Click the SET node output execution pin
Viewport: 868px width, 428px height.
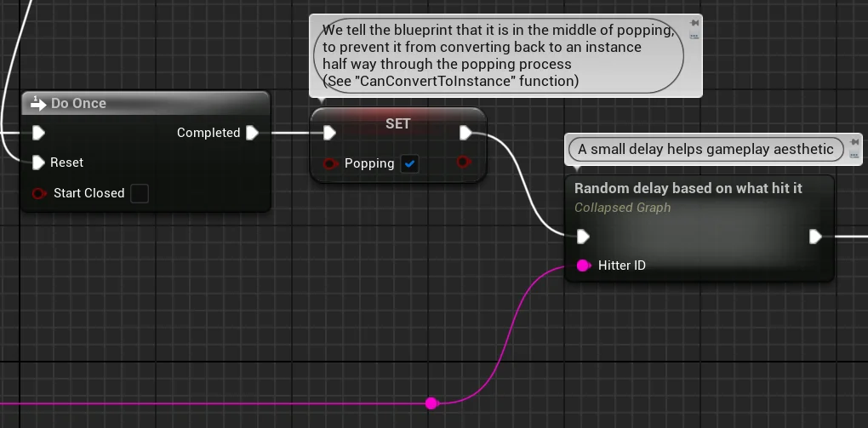[465, 133]
